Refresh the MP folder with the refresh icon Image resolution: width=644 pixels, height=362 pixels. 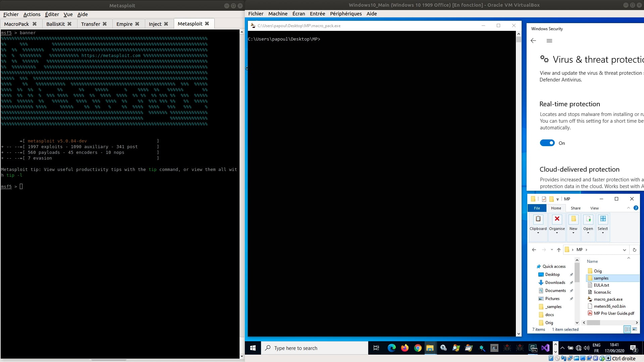click(x=635, y=250)
